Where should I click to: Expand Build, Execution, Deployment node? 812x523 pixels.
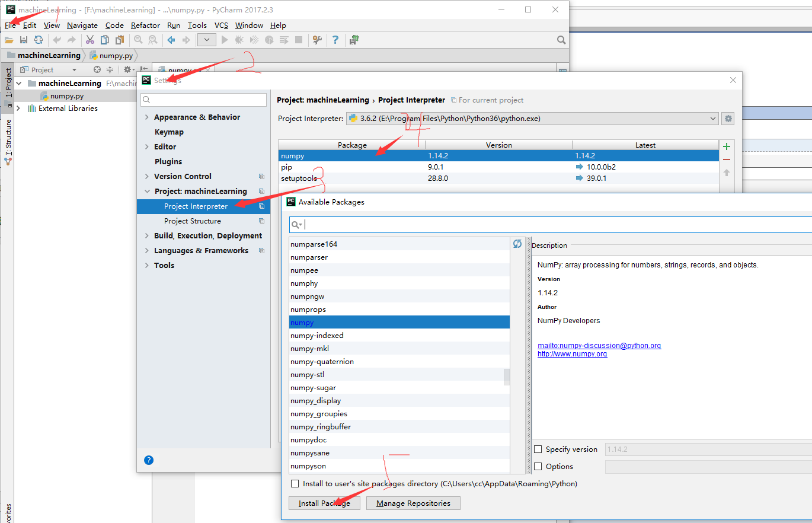147,236
